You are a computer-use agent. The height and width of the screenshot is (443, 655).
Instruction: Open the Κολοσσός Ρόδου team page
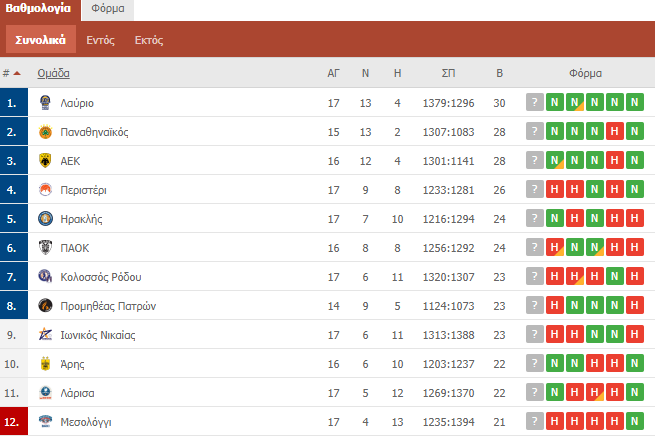tap(101, 277)
